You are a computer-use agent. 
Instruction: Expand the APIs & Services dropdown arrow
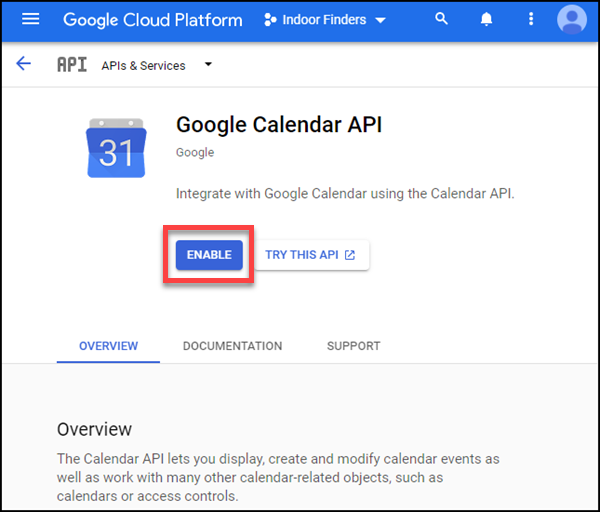(208, 64)
